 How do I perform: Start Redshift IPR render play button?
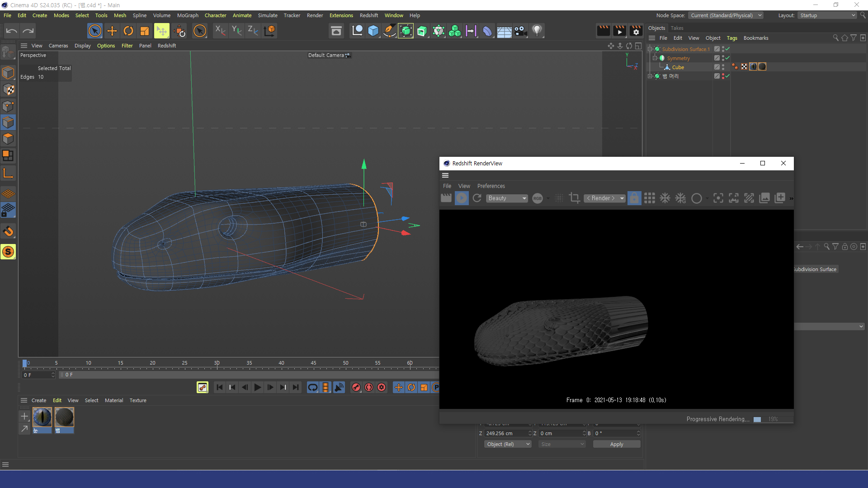point(462,198)
